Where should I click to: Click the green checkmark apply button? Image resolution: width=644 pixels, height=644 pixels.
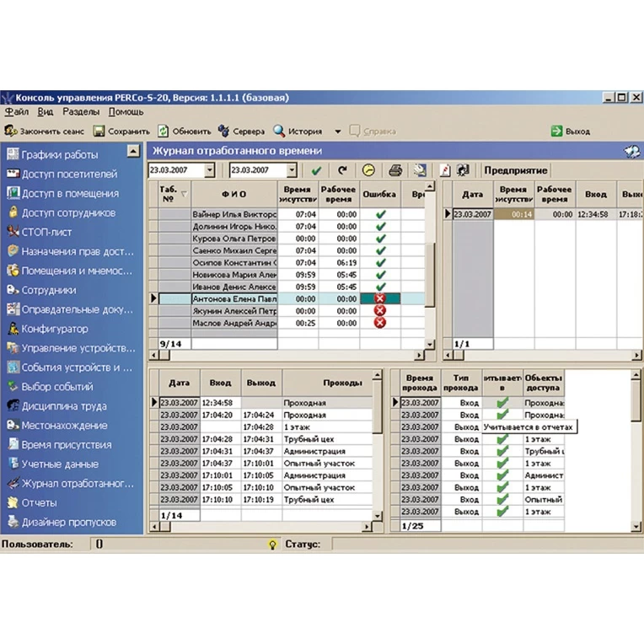317,170
